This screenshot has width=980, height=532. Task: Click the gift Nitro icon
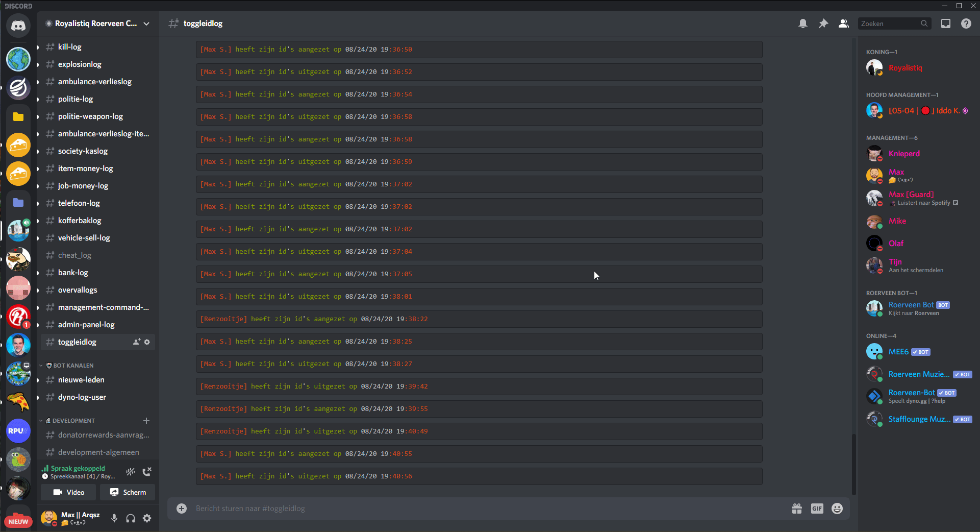point(796,509)
